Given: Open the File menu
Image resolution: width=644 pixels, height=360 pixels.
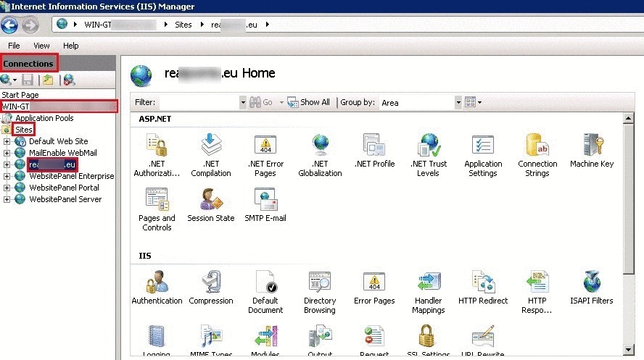Looking at the screenshot, I should [14, 46].
